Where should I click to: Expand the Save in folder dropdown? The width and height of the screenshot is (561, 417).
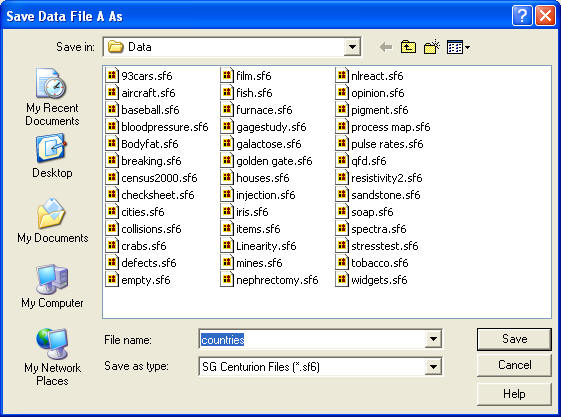point(352,47)
